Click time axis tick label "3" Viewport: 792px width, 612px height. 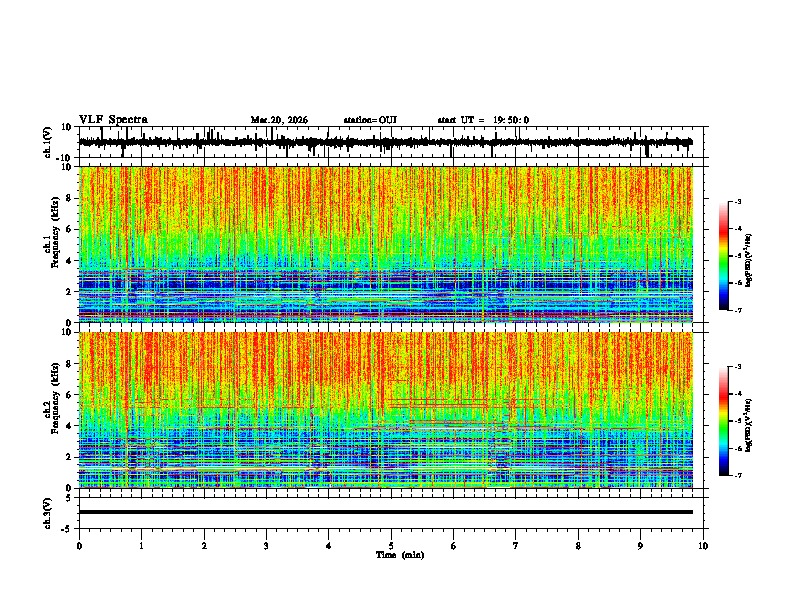[x=266, y=546]
